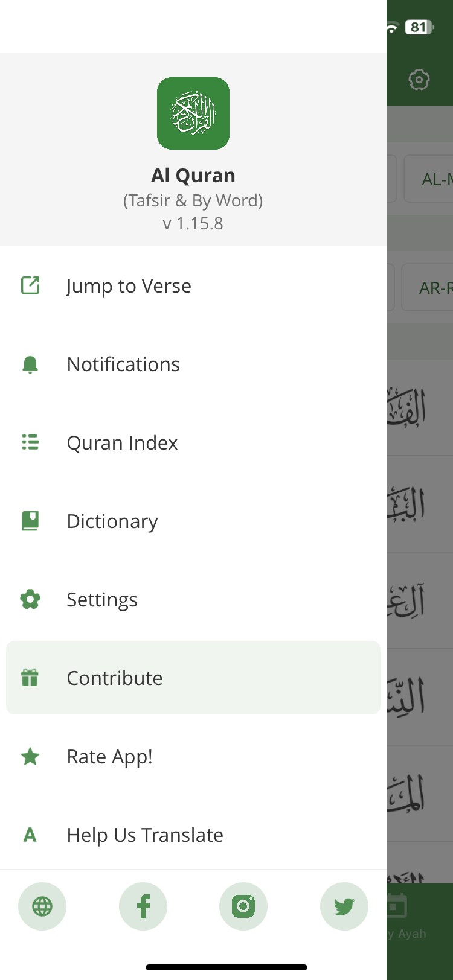Tap the AL-M surah chip behind the drawer
The height and width of the screenshot is (980, 453).
(x=429, y=179)
